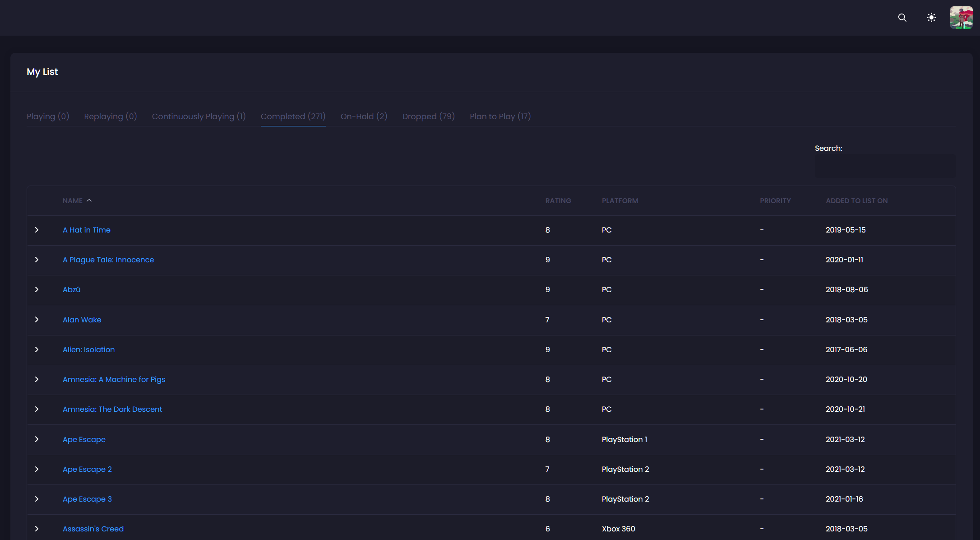Open the Ape Escape link
Screen dimensions: 980x540
point(84,439)
